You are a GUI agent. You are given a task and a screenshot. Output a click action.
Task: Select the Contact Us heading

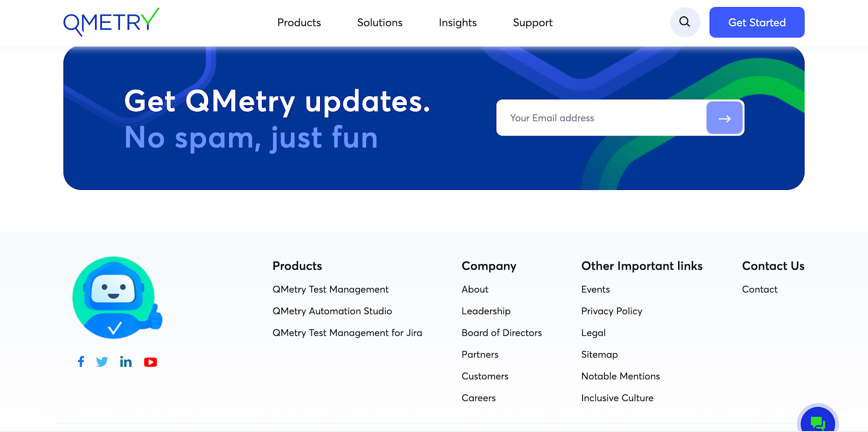coord(773,266)
